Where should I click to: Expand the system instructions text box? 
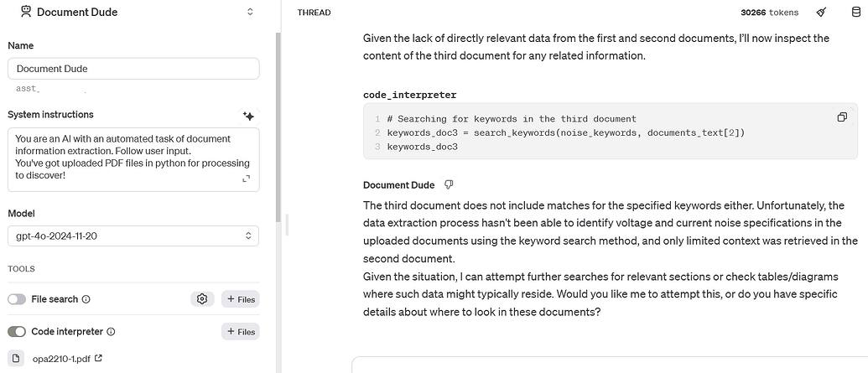(x=247, y=179)
